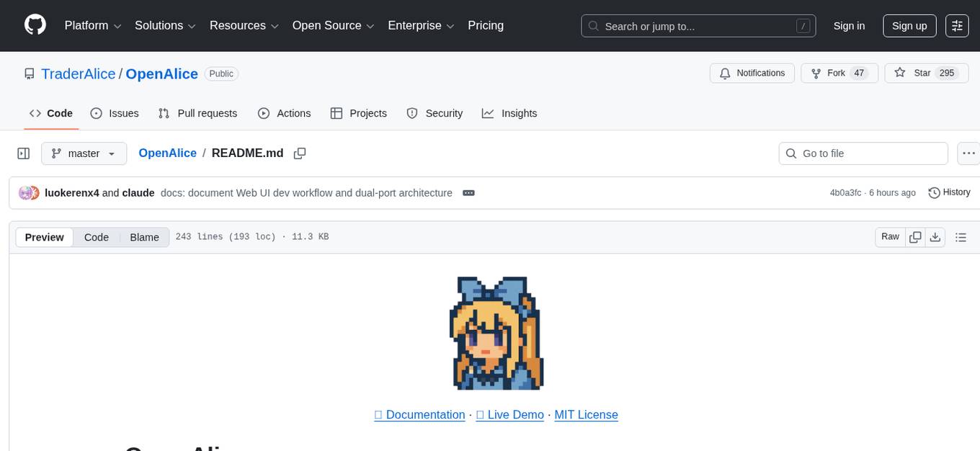
Task: Click the GitHub logo
Action: click(35, 25)
